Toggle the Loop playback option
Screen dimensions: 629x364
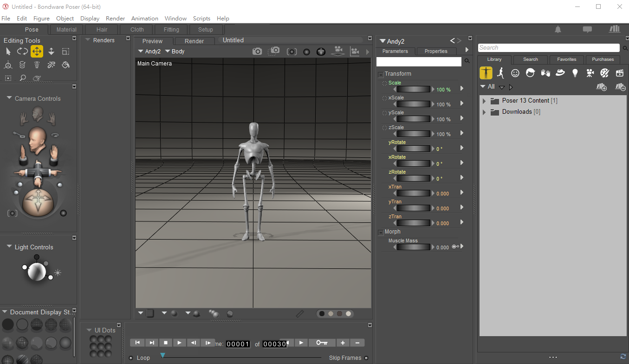[x=132, y=358]
